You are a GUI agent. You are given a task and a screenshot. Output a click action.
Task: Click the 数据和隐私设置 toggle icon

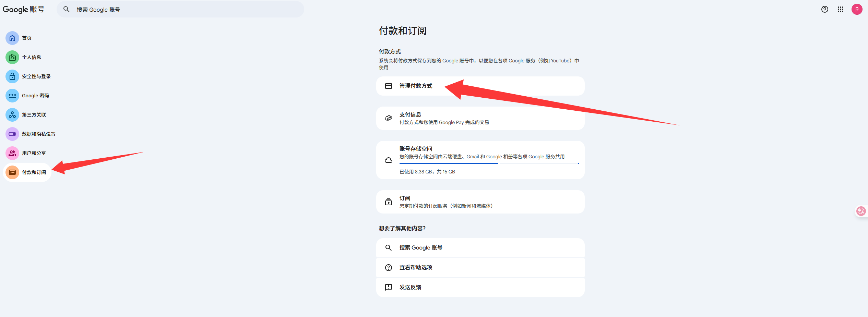tap(12, 134)
